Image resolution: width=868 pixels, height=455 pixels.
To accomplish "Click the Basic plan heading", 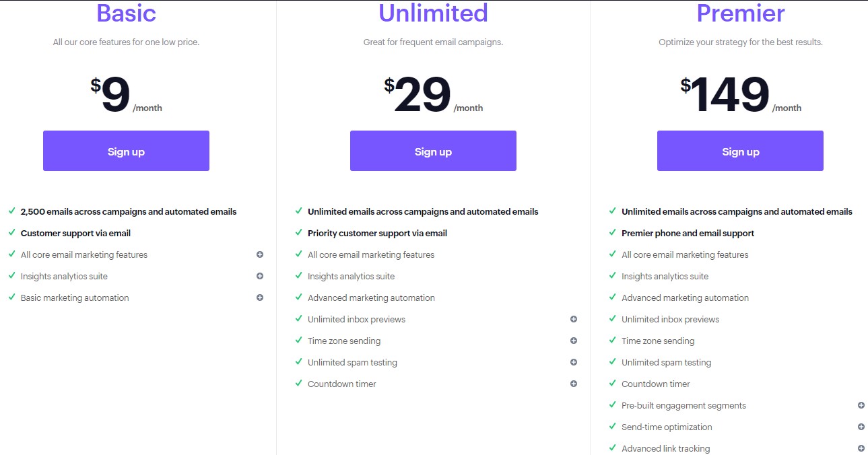I will (126, 13).
